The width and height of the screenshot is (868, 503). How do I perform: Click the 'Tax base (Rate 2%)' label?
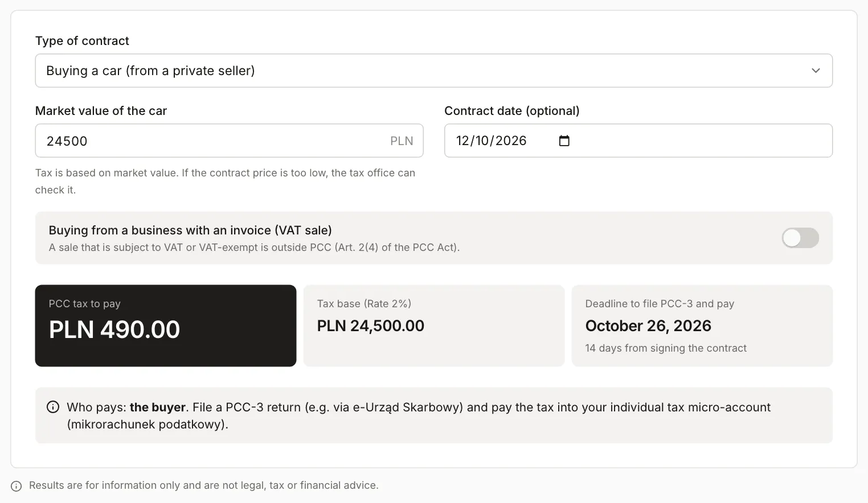(x=364, y=304)
